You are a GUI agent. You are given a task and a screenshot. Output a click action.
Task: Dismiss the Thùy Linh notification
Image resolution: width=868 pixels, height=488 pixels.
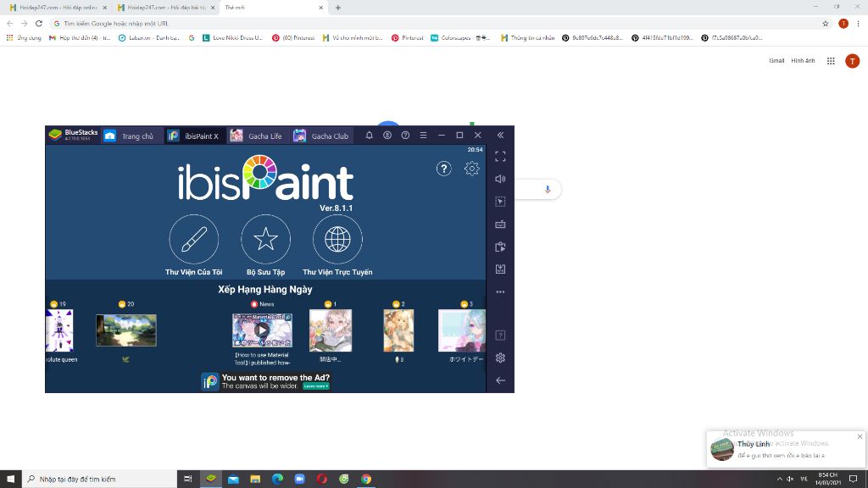tap(860, 437)
